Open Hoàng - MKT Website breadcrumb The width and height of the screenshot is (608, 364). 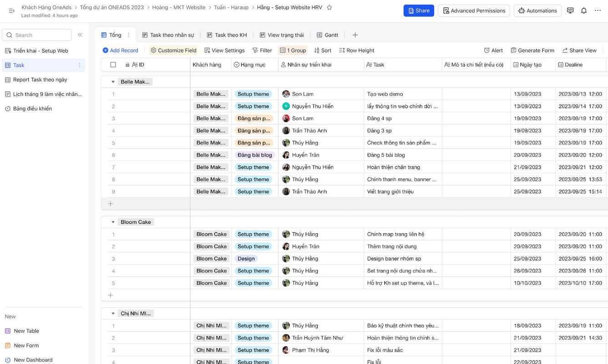[x=179, y=7]
